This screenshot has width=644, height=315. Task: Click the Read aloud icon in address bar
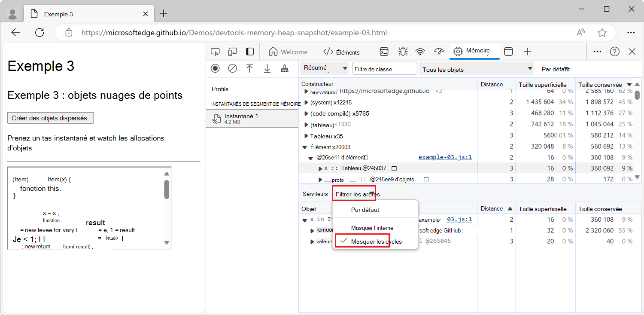581,33
